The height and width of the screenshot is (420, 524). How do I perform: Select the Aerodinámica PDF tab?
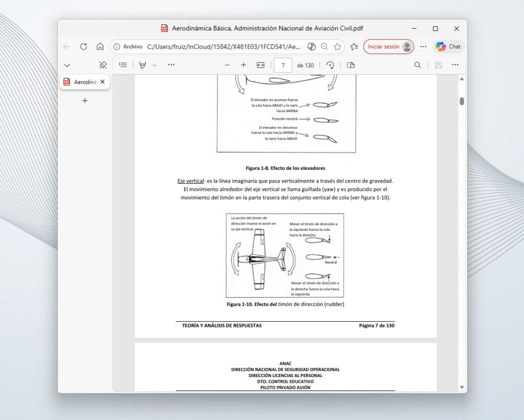84,82
